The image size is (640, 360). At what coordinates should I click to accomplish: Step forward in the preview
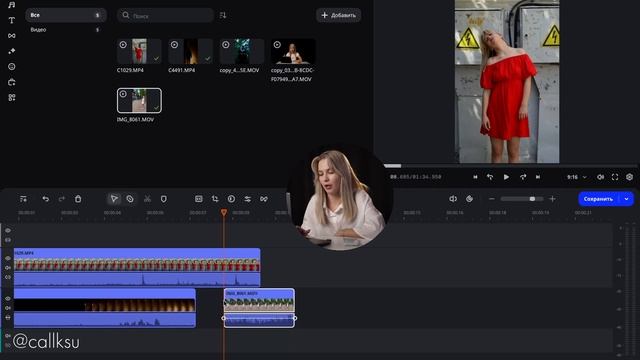[x=523, y=177]
